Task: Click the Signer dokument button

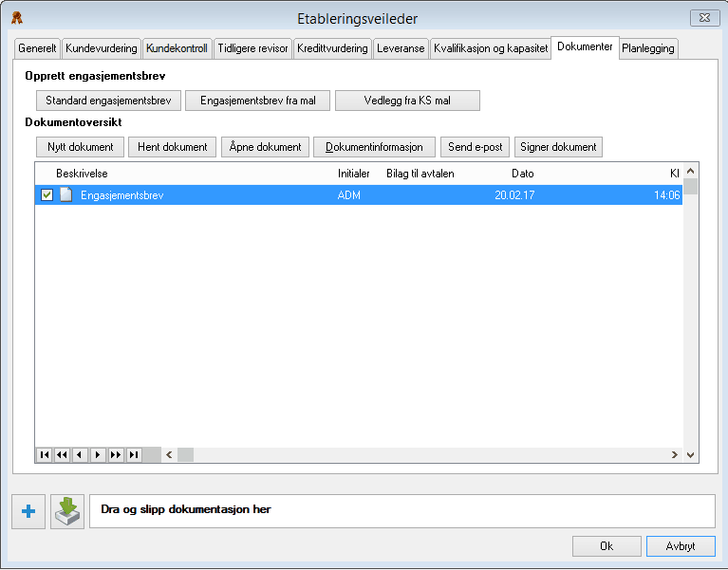Action: point(558,147)
